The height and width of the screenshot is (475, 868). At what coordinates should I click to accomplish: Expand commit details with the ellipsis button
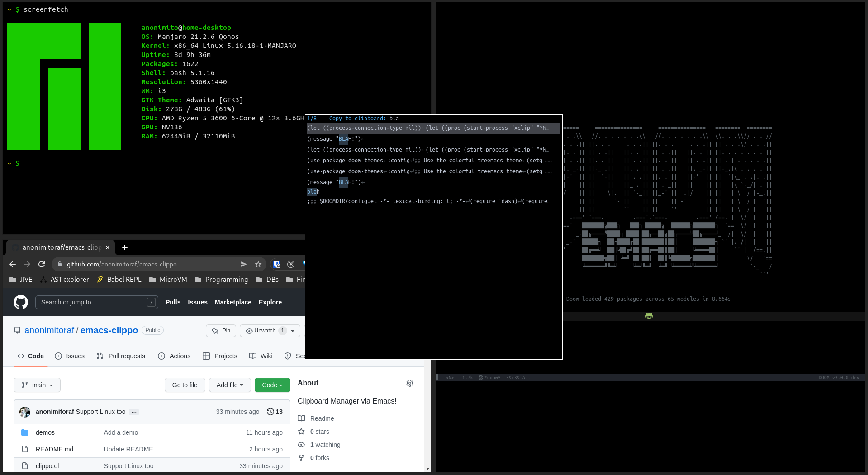134,412
